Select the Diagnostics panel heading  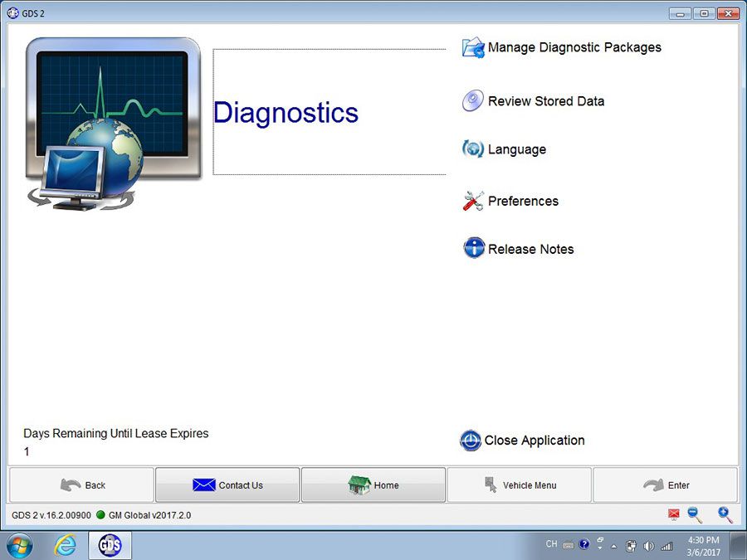click(x=286, y=113)
